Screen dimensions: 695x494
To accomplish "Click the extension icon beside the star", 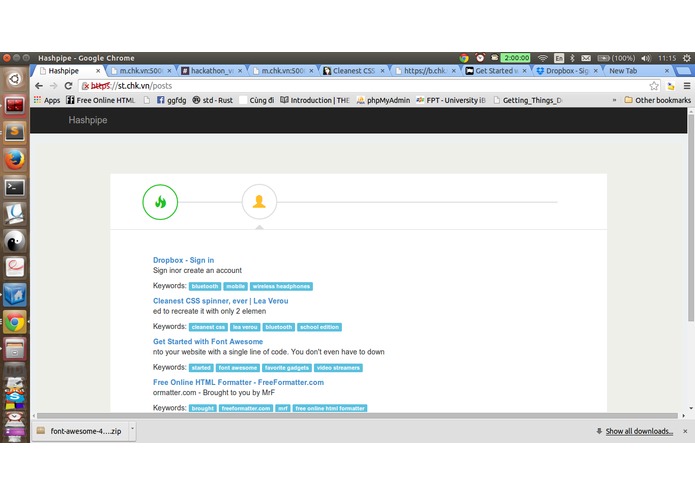I will [671, 86].
